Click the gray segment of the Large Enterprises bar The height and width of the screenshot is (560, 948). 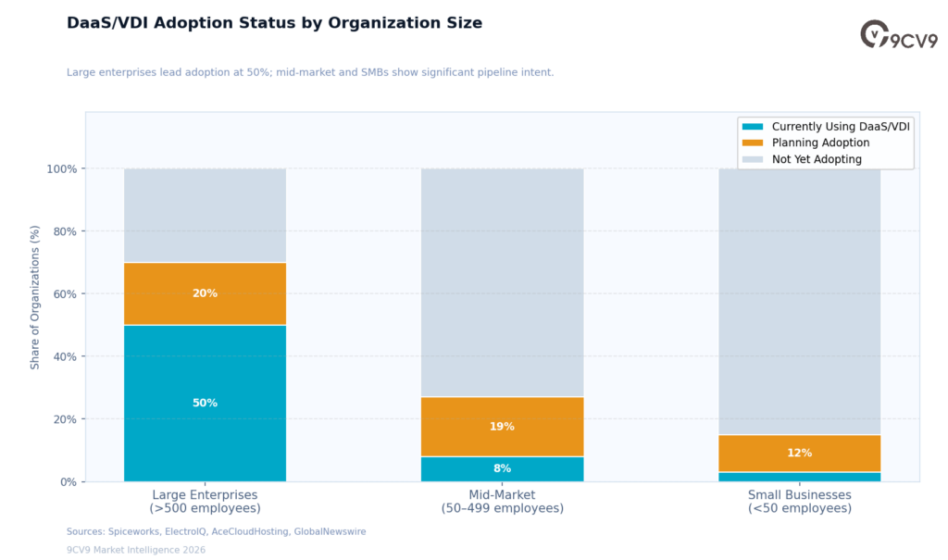coord(205,216)
